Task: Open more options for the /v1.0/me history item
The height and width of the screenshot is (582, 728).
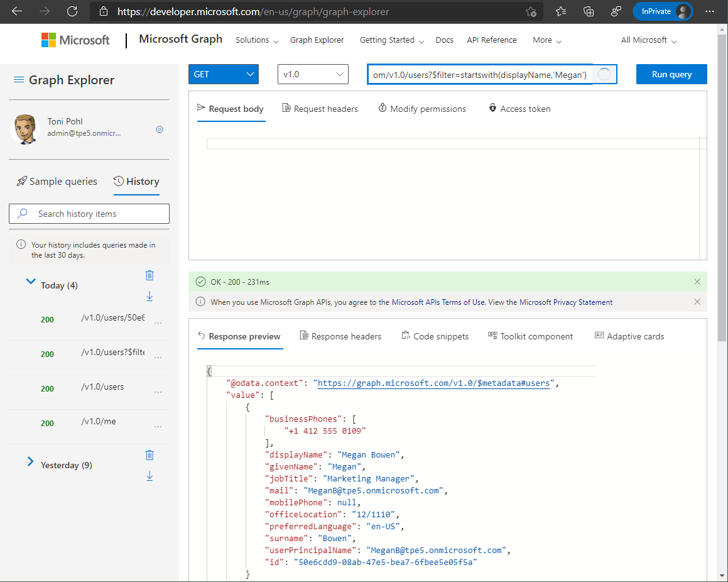Action: tap(158, 427)
